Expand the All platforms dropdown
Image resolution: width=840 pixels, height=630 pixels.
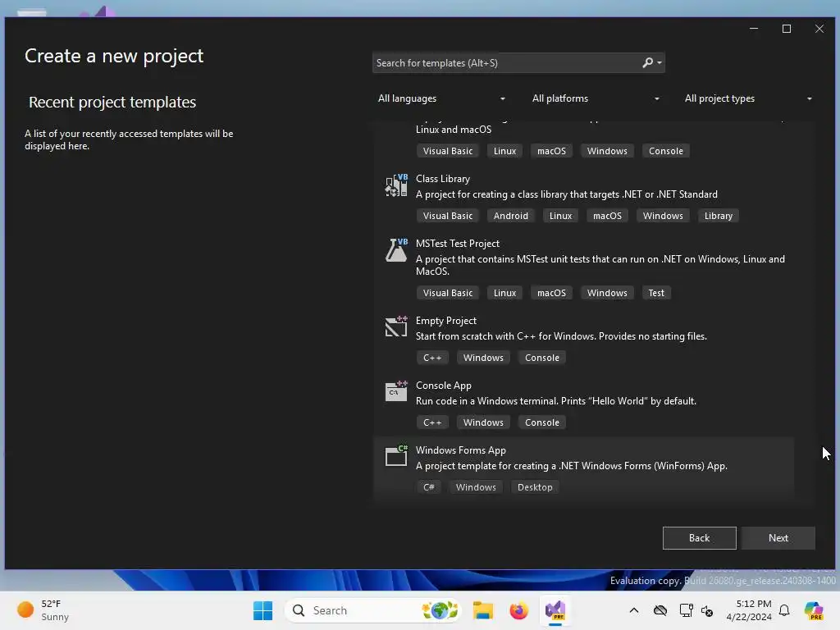596,98
